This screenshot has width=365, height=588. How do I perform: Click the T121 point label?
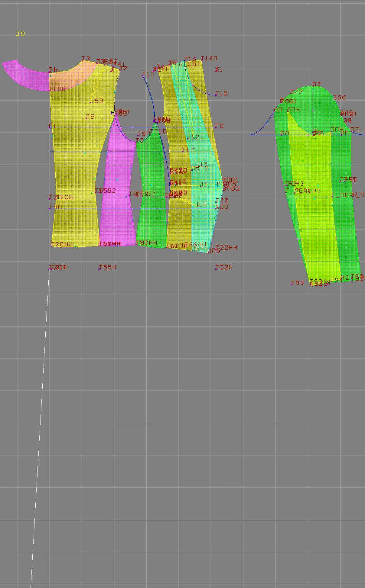coord(195,137)
